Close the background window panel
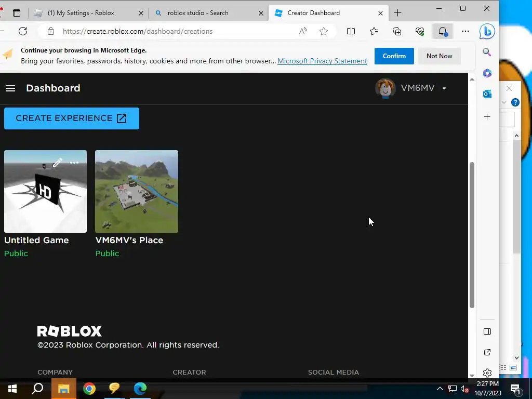Screen dimensions: 532x399 point(509,88)
